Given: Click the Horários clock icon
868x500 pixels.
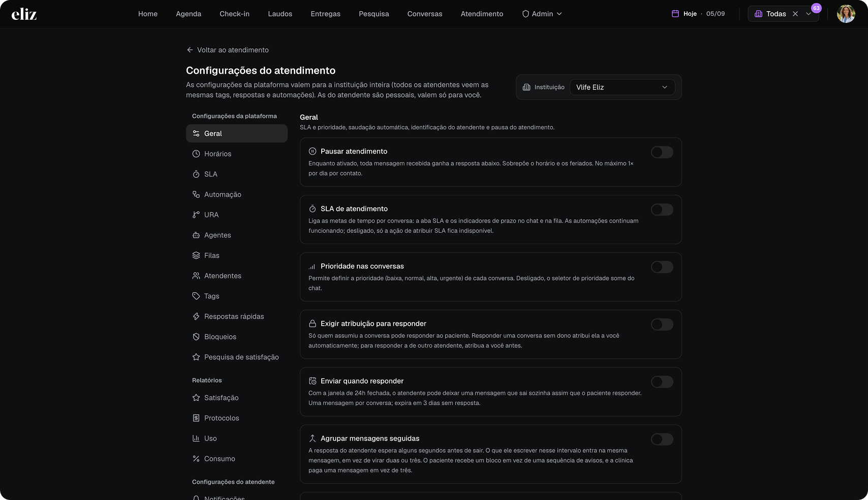Looking at the screenshot, I should 196,154.
